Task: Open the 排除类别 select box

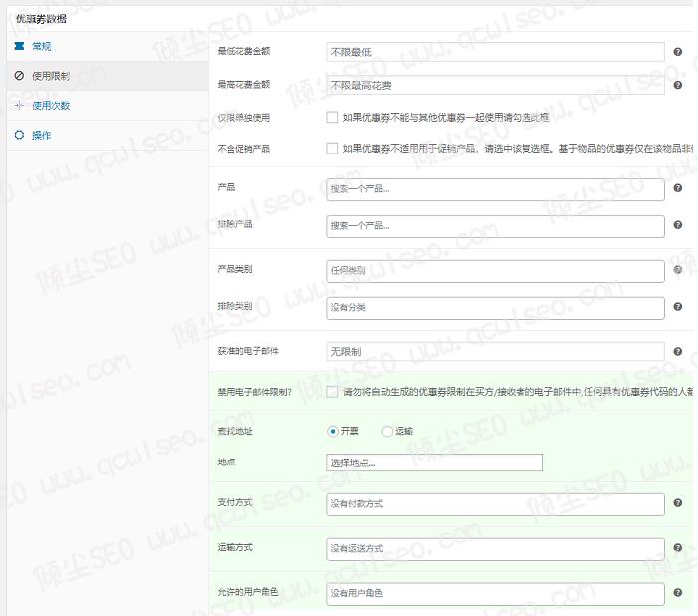Action: tap(495, 308)
